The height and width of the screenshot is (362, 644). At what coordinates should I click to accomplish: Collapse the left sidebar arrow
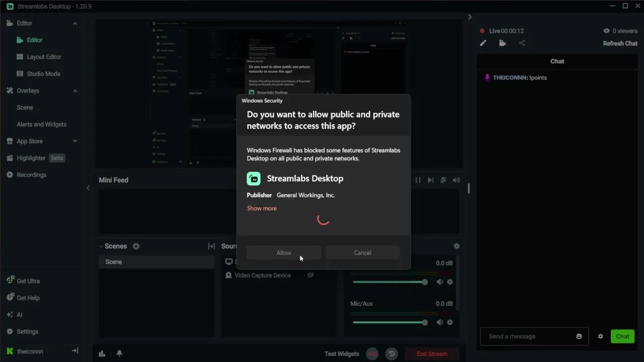click(88, 188)
